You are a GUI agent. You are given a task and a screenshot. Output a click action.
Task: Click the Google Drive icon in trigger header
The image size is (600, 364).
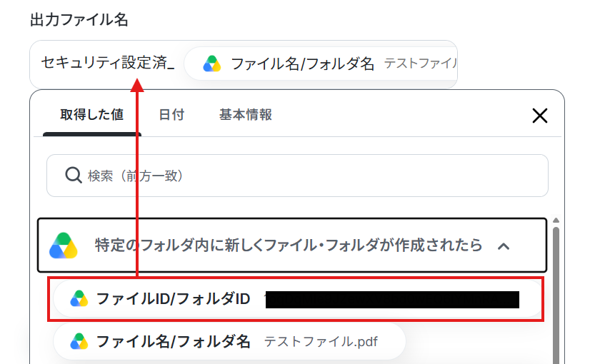point(64,246)
